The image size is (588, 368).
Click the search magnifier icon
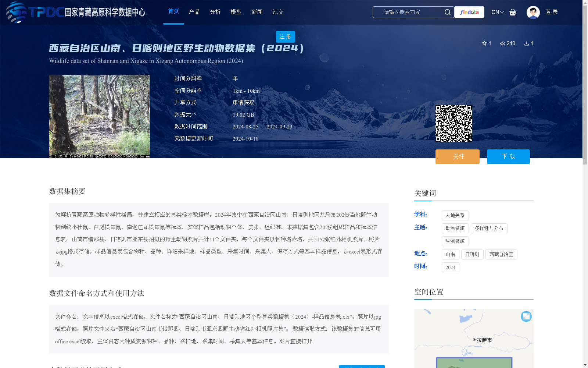click(447, 12)
